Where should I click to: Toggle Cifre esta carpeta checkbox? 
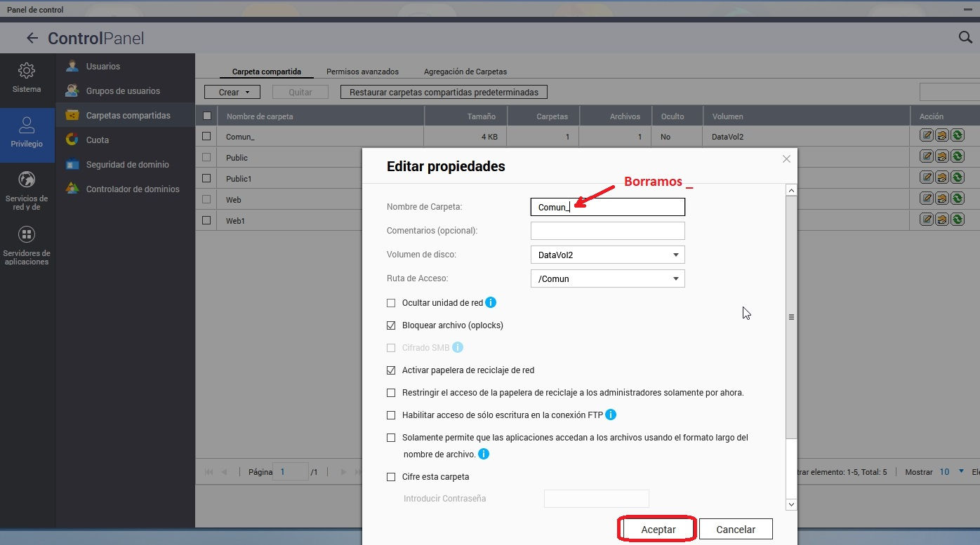(x=391, y=477)
